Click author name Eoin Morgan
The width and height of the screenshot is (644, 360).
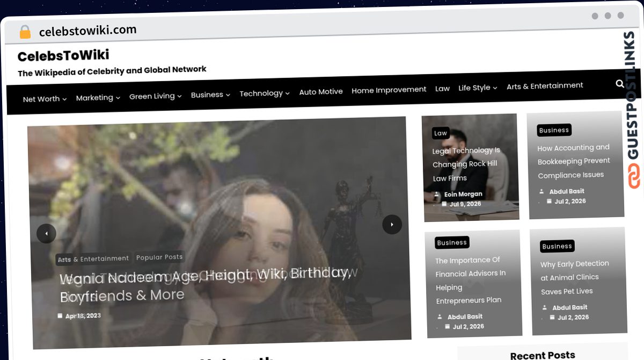[463, 195]
